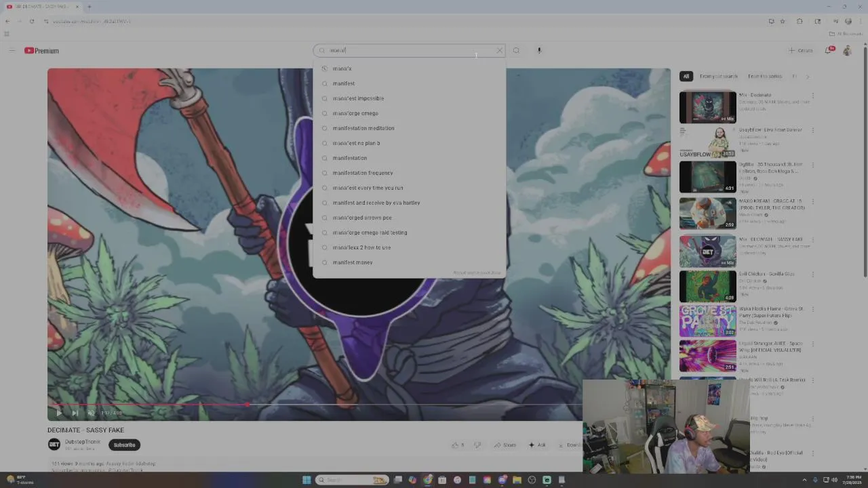Select the 'manifest money' suggestion
The image size is (868, 488).
coord(409,262)
